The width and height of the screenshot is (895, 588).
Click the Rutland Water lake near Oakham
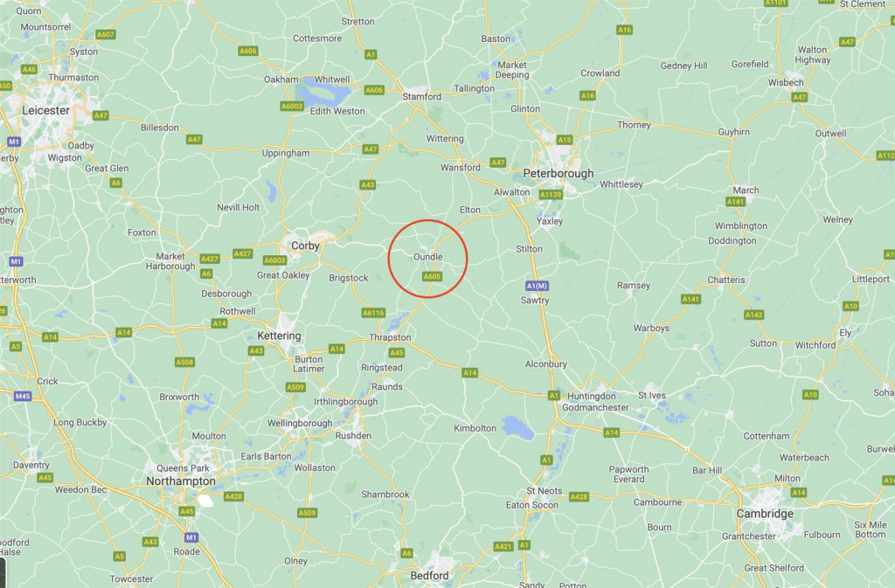[x=325, y=93]
